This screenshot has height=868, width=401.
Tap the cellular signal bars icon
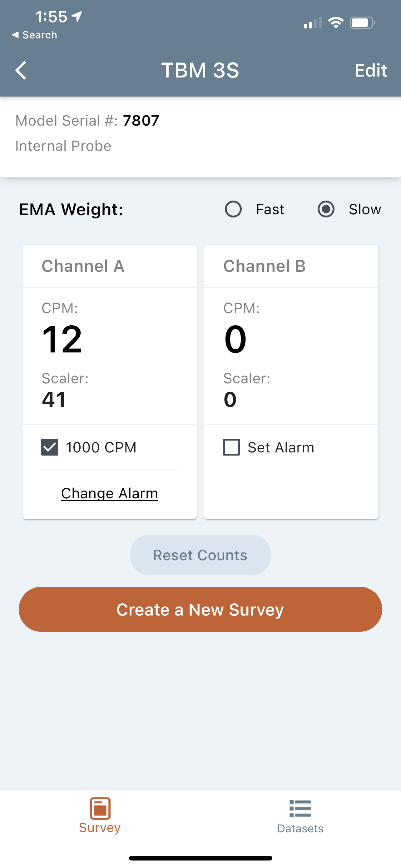point(313,23)
